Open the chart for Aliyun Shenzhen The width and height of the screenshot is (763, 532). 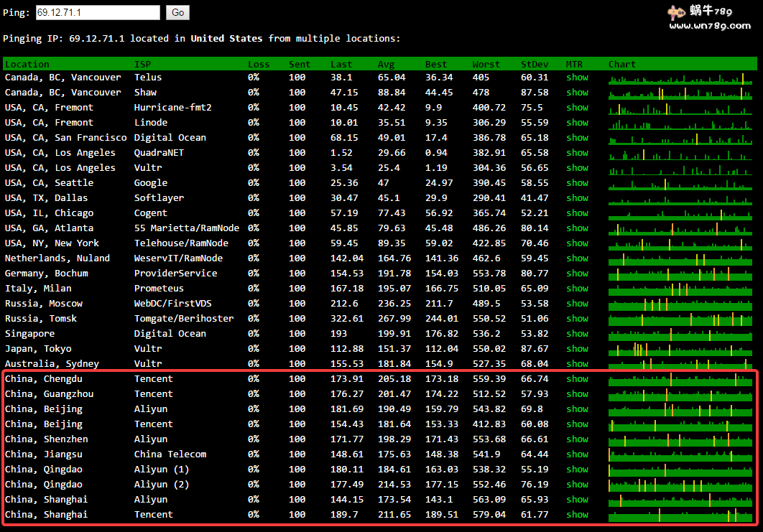(x=680, y=439)
